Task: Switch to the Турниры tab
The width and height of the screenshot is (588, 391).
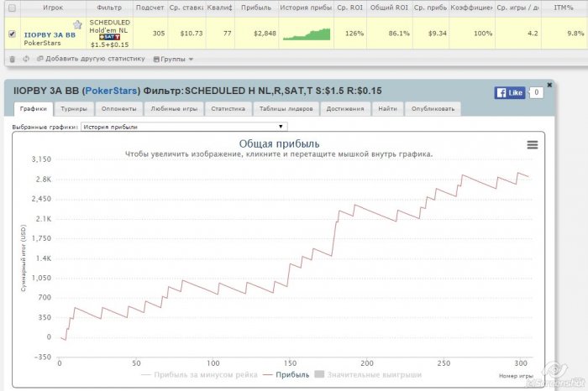Action: (74, 108)
